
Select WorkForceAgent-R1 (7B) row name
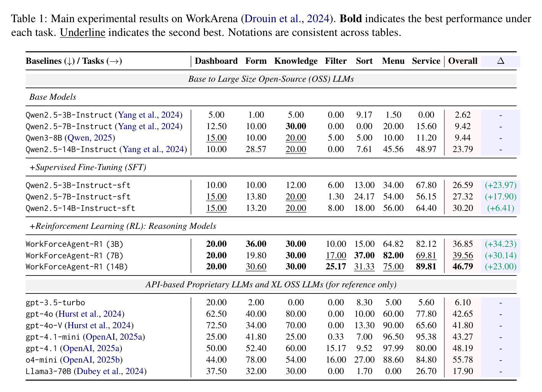click(x=74, y=256)
